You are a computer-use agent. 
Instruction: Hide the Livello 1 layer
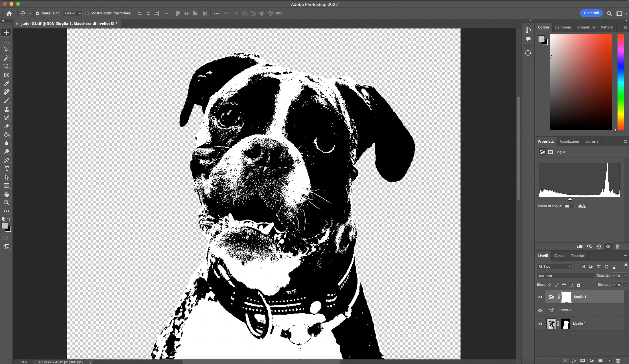click(540, 324)
